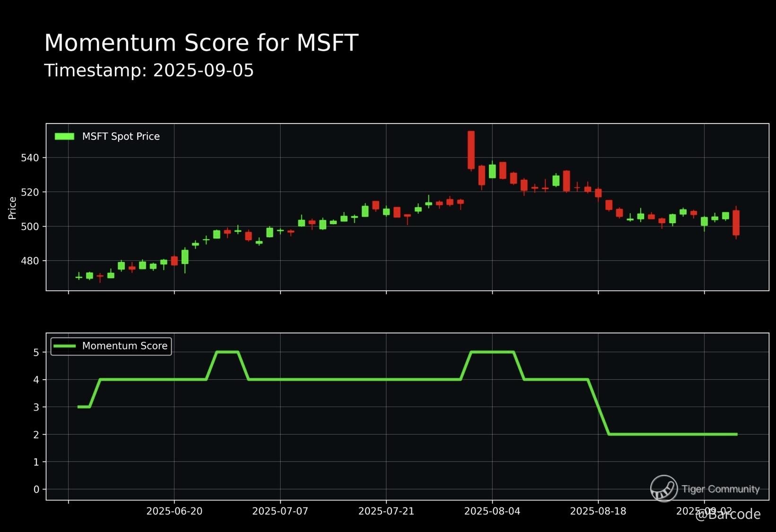This screenshot has width=776, height=532.
Task: Click the "MSFT Spot Price" legend label
Action: [x=121, y=136]
